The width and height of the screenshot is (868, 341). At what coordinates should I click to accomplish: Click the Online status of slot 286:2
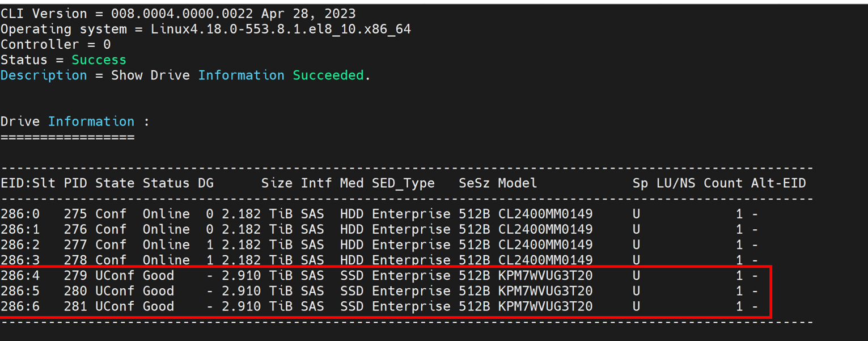pyautogui.click(x=166, y=245)
